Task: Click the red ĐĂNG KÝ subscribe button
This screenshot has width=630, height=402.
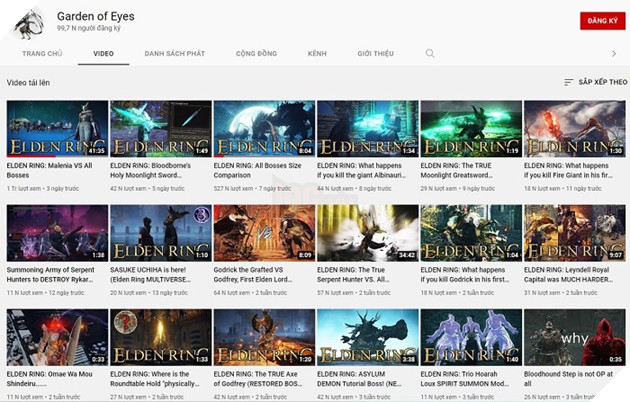Action: (x=603, y=21)
